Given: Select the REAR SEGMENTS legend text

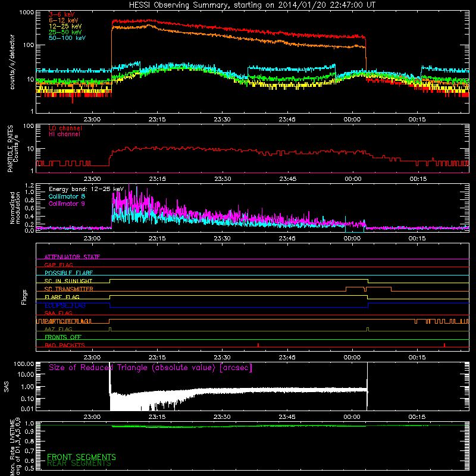Looking at the screenshot, I should pyautogui.click(x=79, y=464).
